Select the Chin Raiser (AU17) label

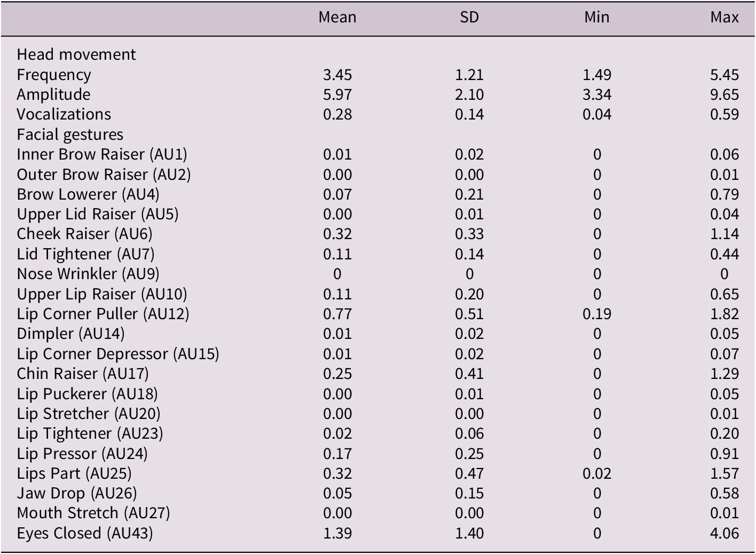pyautogui.click(x=83, y=374)
